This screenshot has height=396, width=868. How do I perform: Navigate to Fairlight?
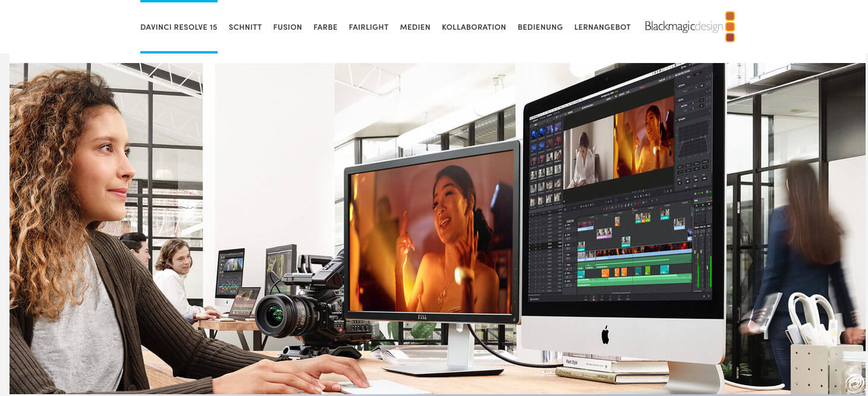coord(369,27)
